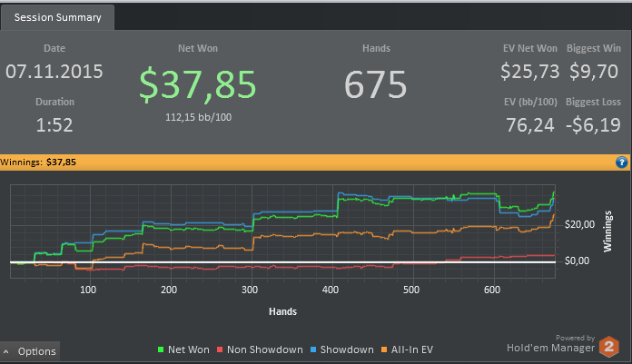Select the Net Won amount $37,85

(x=198, y=84)
